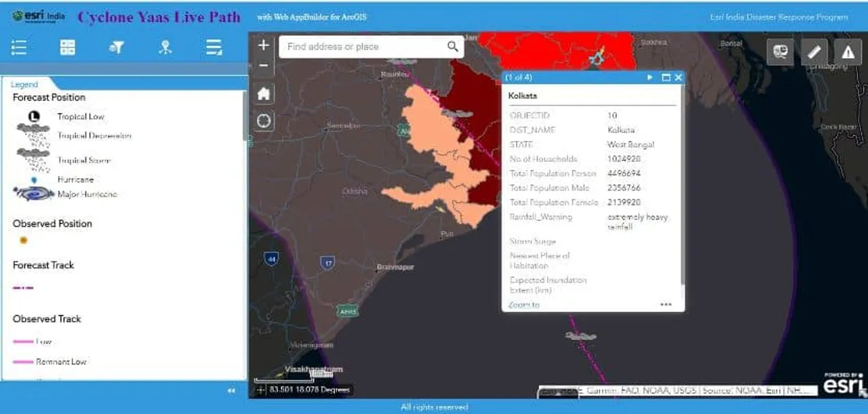868x414 pixels.
Task: Click the storm marker below the popup
Action: coord(581,335)
